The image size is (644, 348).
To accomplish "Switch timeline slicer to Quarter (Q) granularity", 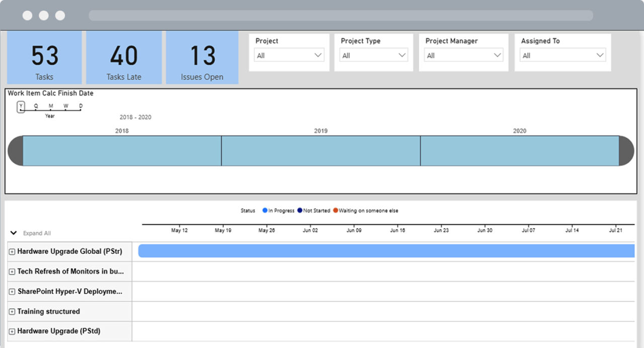I will click(x=35, y=106).
